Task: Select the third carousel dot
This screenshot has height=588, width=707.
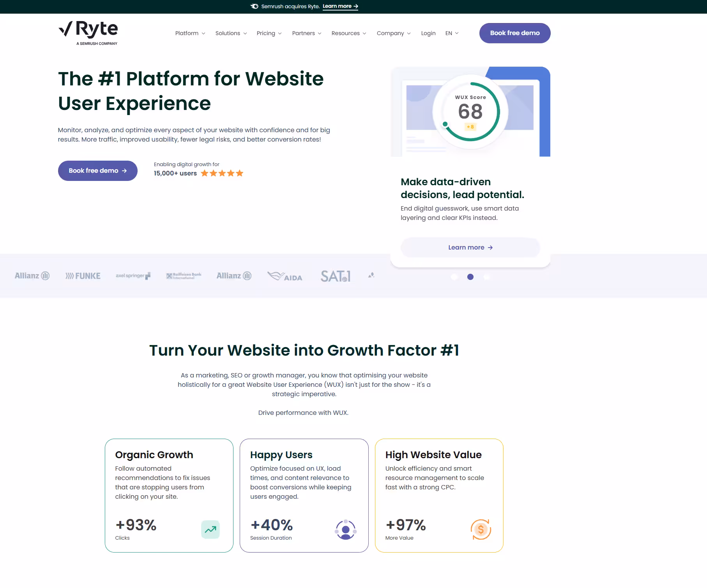Action: 486,277
